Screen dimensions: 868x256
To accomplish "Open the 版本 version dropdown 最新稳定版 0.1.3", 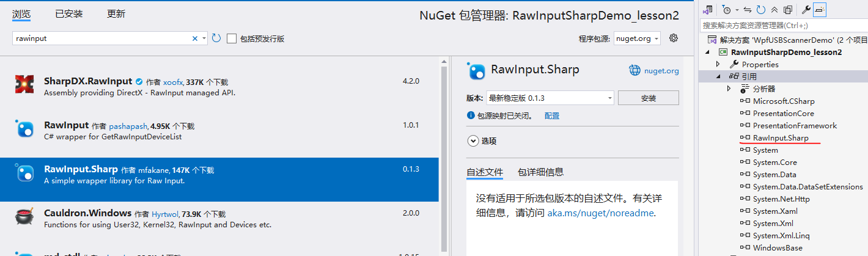I will 550,98.
